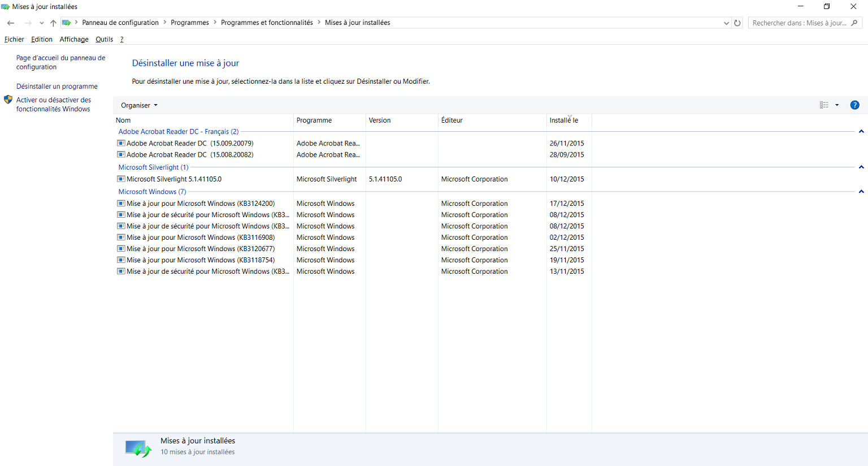Viewport: 868px width, 466px height.
Task: Click the large installed updates icon in details pane
Action: coord(138,448)
